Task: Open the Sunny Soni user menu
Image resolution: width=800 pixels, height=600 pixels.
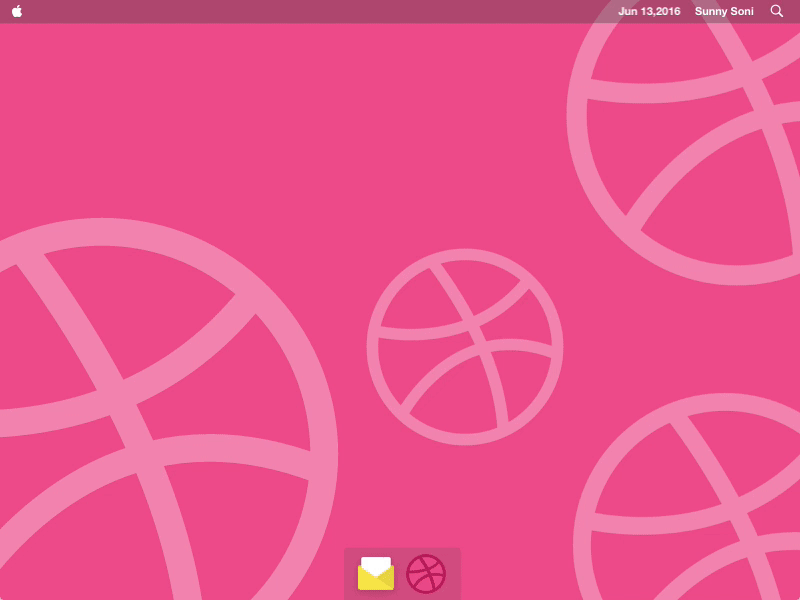Action: tap(724, 11)
